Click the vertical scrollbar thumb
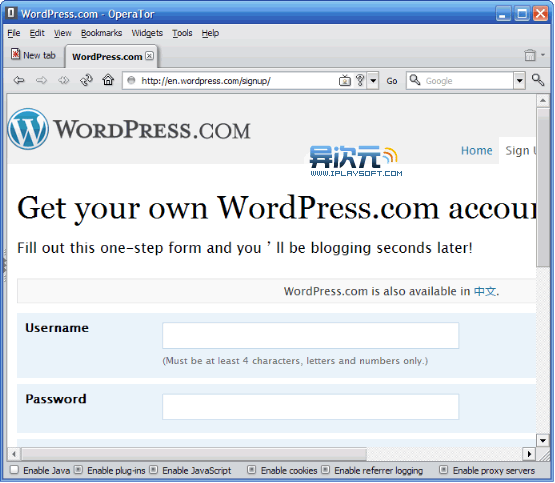The height and width of the screenshot is (483, 555). click(x=543, y=188)
